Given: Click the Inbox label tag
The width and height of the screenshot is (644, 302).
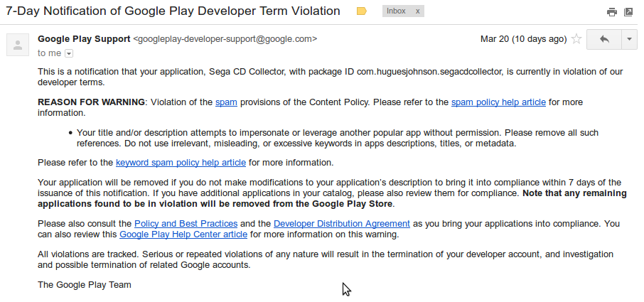Looking at the screenshot, I should click(x=396, y=11).
